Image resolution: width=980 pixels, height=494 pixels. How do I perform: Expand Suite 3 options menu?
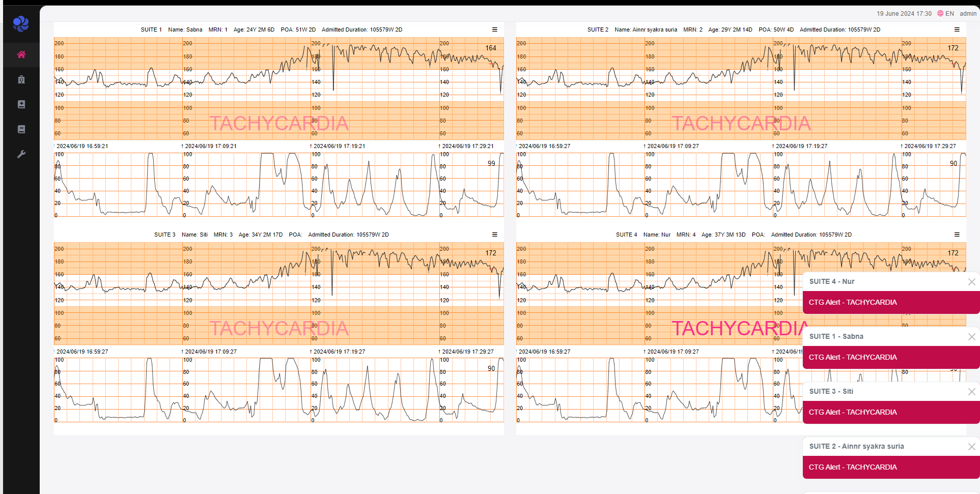[x=494, y=235]
